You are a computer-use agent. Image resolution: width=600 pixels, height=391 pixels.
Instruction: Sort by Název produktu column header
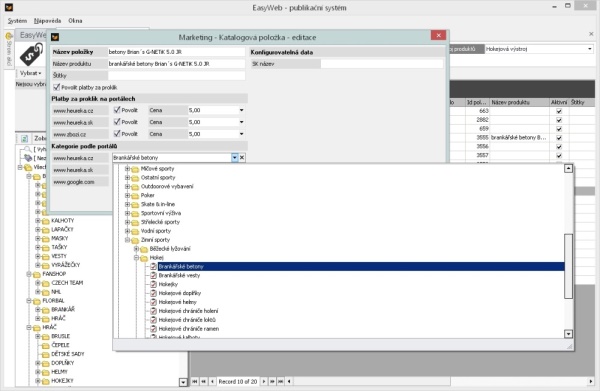(x=519, y=102)
